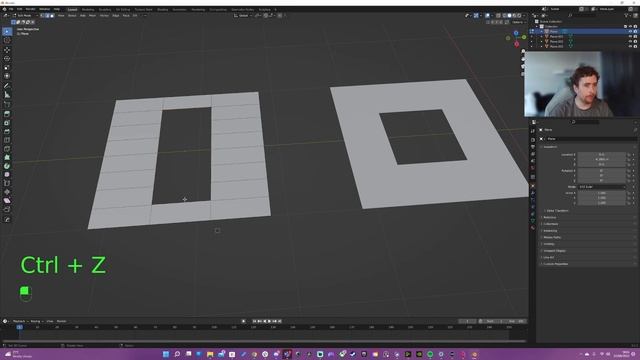Select the Spin tool
Image resolution: width=640 pixels, height=360 pixels.
tap(7, 166)
